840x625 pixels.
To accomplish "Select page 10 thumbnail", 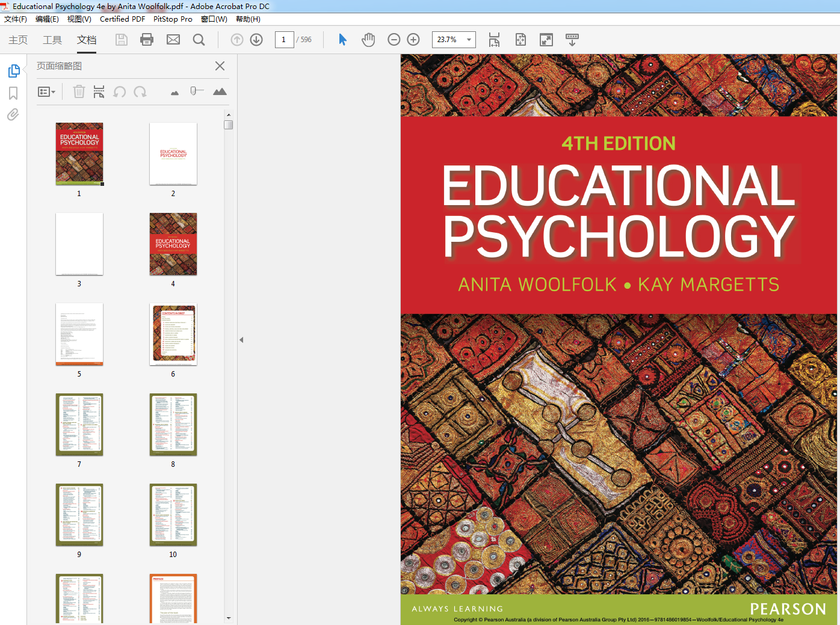I will [x=173, y=515].
